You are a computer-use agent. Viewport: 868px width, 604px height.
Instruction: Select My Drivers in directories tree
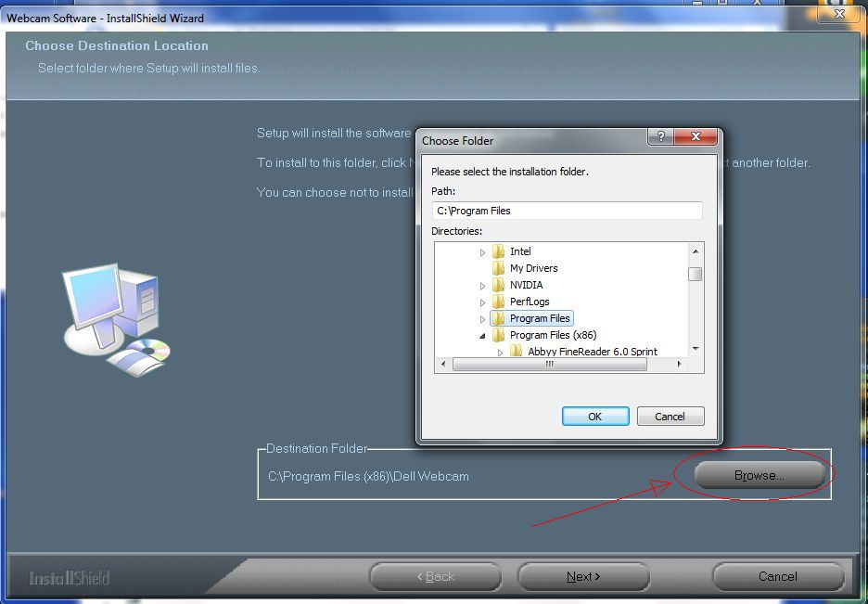click(x=533, y=268)
